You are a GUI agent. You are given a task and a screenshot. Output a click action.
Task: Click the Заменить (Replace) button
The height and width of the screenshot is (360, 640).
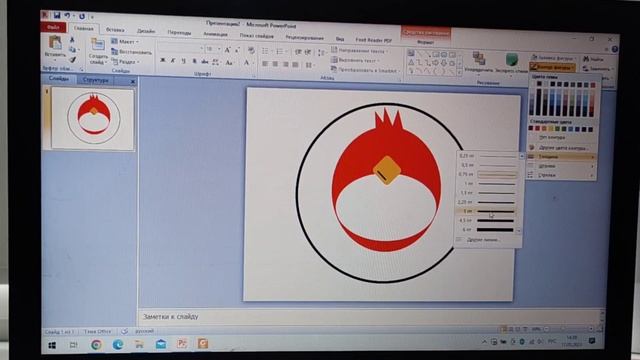click(597, 69)
